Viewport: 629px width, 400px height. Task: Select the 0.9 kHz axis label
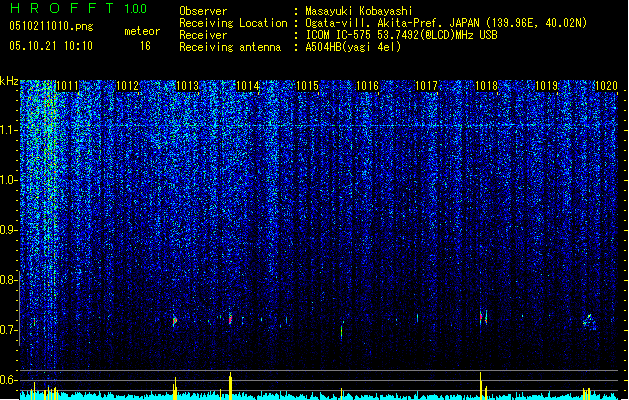pyautogui.click(x=9, y=230)
